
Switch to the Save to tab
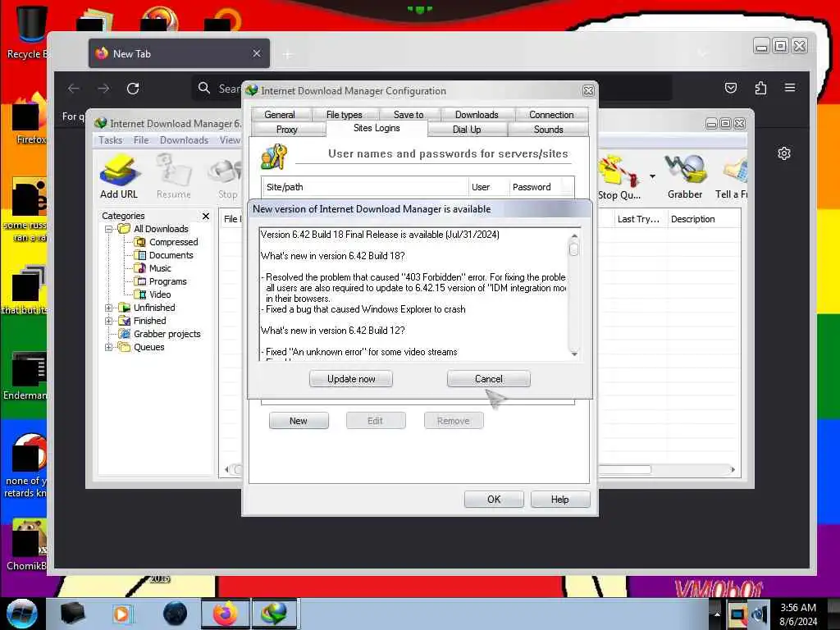pos(409,115)
